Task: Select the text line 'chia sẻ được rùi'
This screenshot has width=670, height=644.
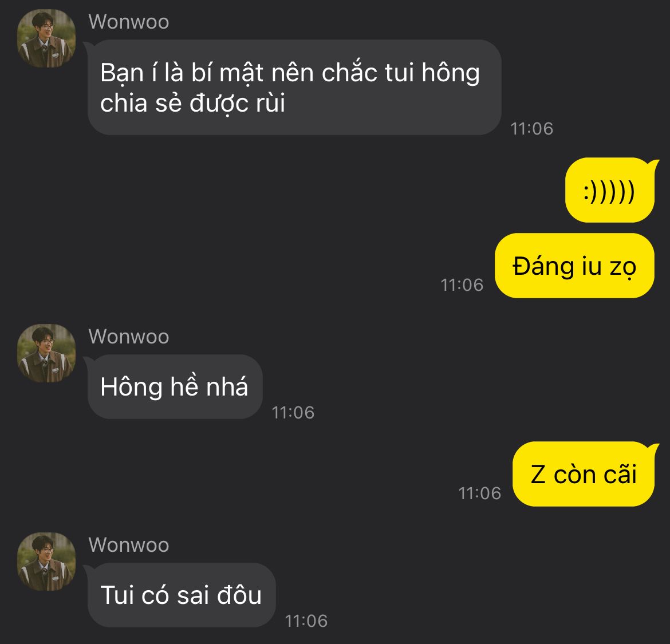Action: [x=193, y=104]
